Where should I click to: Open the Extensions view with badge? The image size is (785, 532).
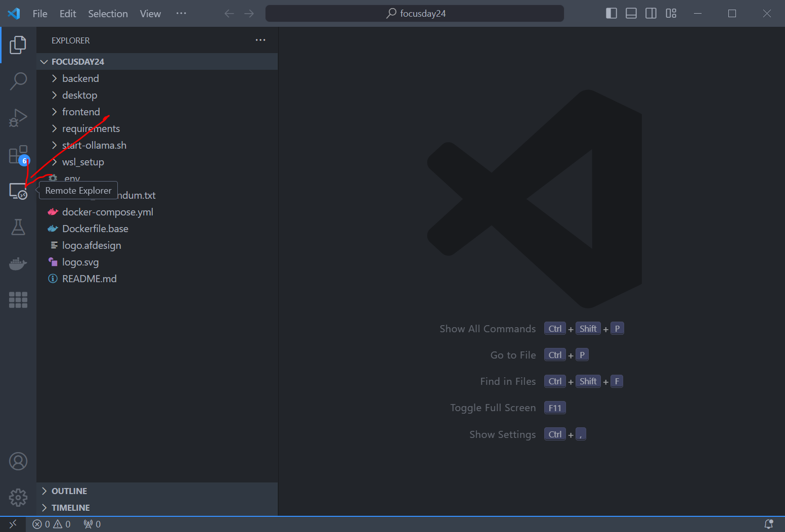(x=19, y=155)
